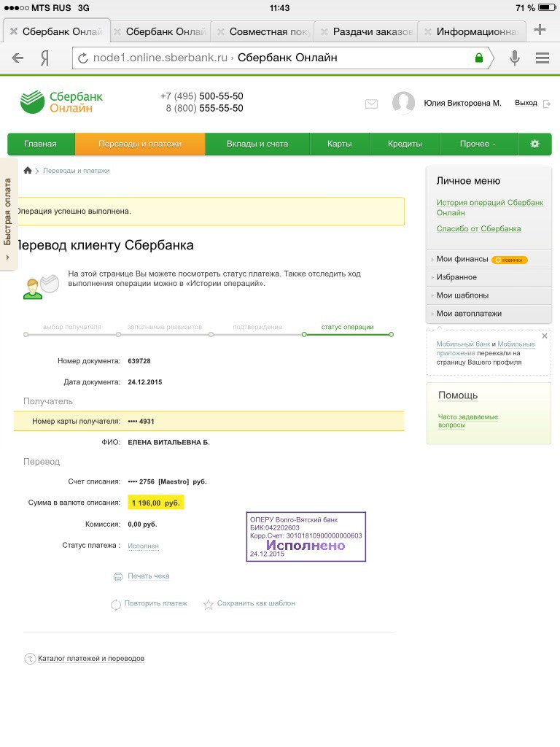Click the новинка badge beside Мои финансы
The height and width of the screenshot is (747, 560).
[510, 260]
